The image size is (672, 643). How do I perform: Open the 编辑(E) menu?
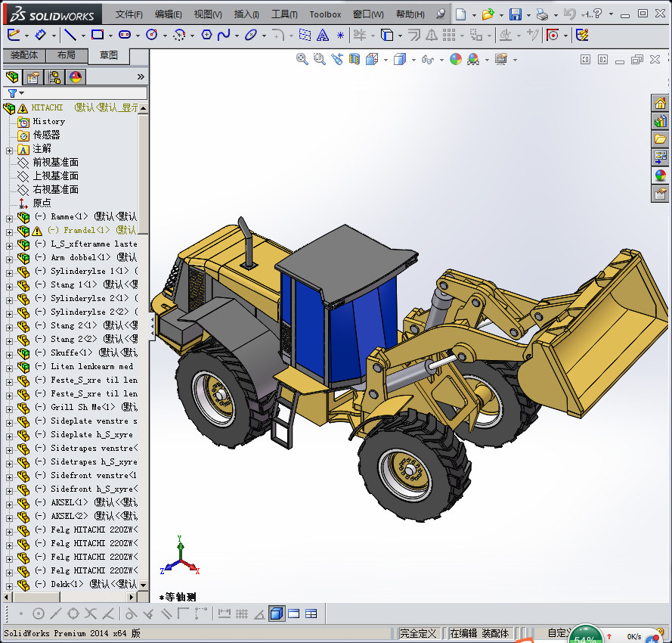[x=168, y=14]
